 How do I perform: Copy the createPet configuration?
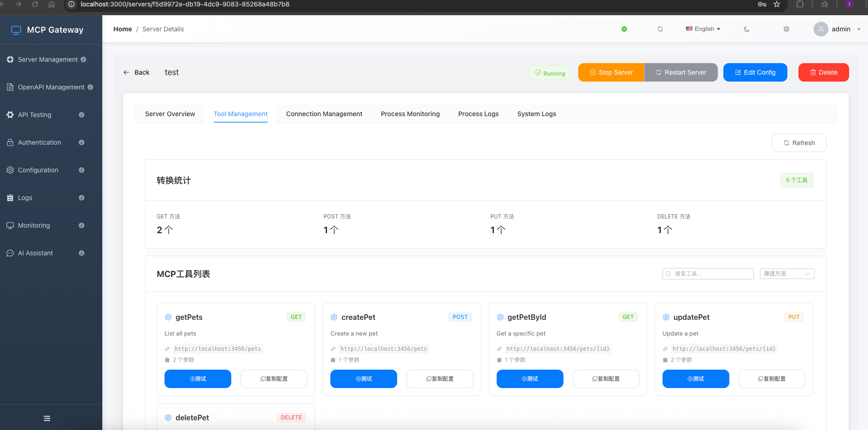pos(440,379)
